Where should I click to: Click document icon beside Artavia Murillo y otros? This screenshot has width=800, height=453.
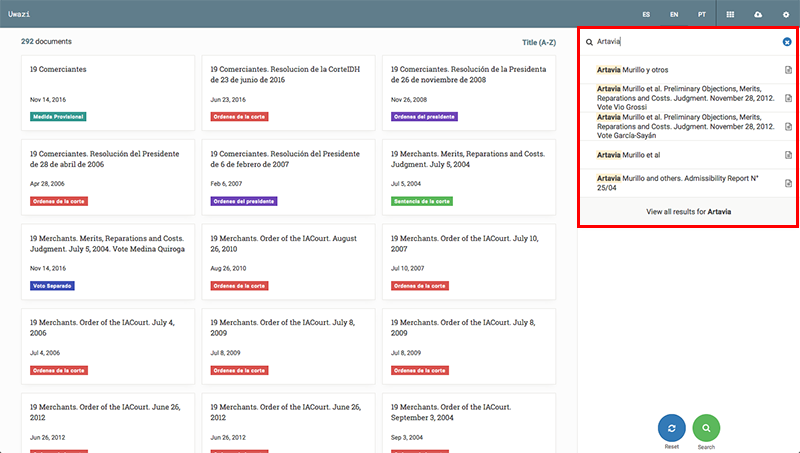click(x=788, y=70)
